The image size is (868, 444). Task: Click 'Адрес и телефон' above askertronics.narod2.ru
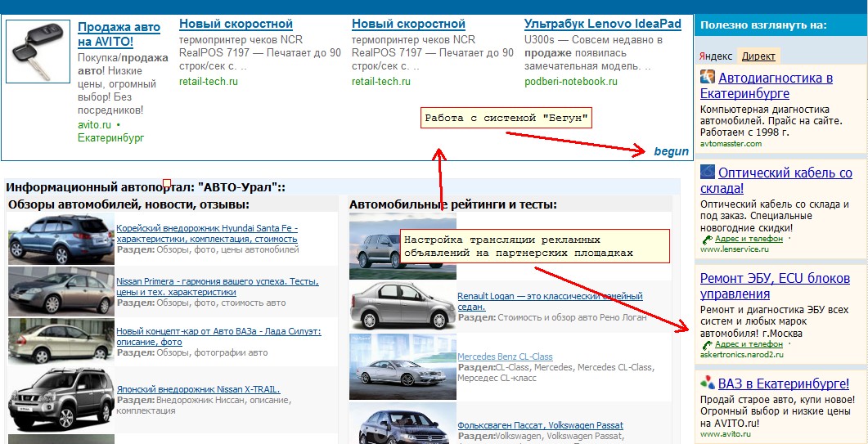click(x=749, y=343)
